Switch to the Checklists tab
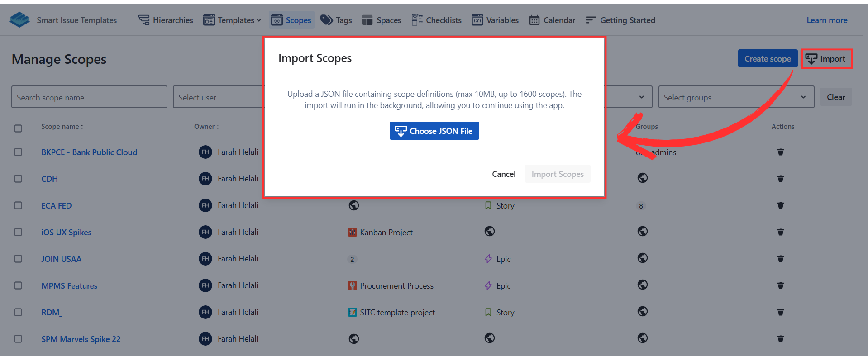868x356 pixels. coord(437,20)
